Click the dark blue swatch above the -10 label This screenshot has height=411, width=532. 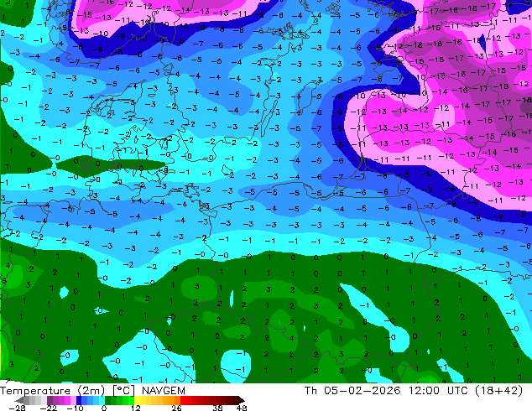pyautogui.click(x=79, y=400)
